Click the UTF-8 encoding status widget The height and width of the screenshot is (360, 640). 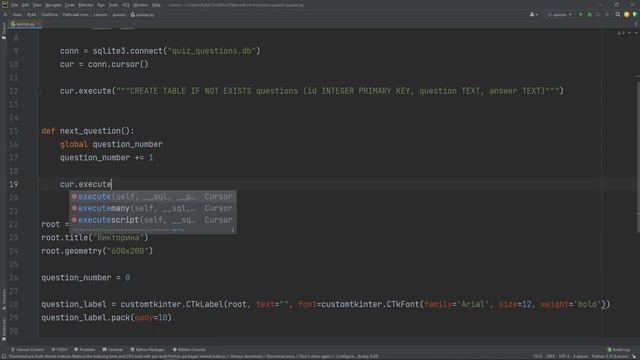coord(563,357)
